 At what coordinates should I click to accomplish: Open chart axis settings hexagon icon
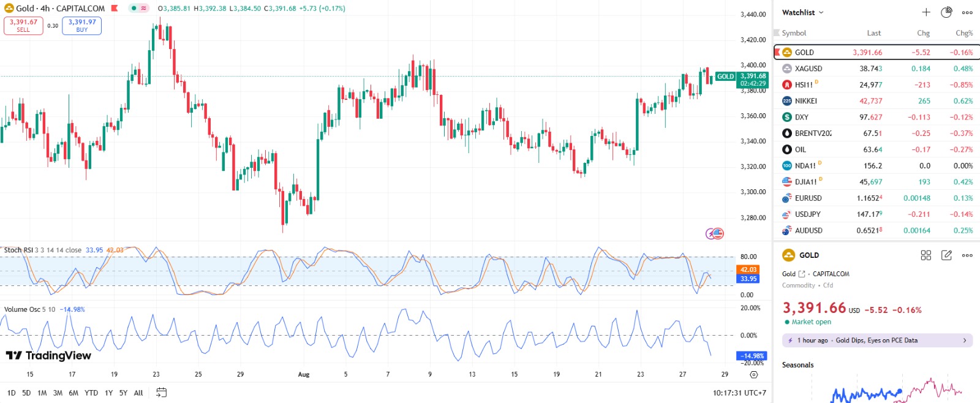pyautogui.click(x=754, y=374)
